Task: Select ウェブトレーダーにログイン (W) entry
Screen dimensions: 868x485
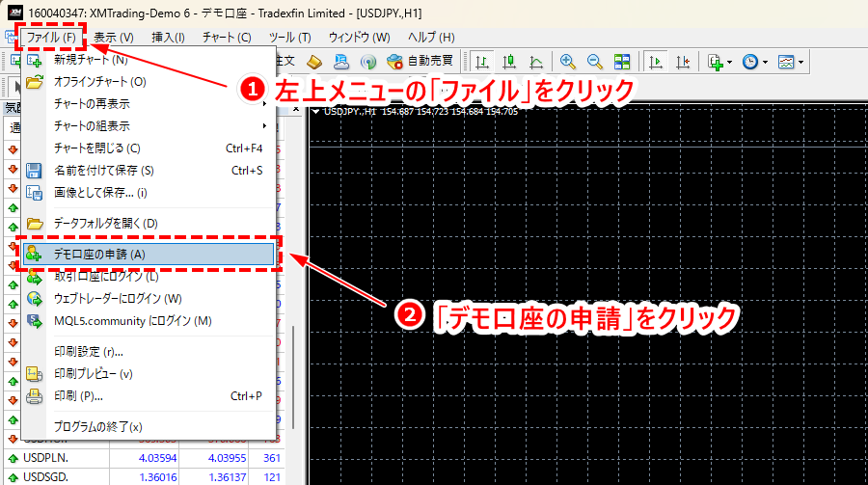Action: [149, 299]
